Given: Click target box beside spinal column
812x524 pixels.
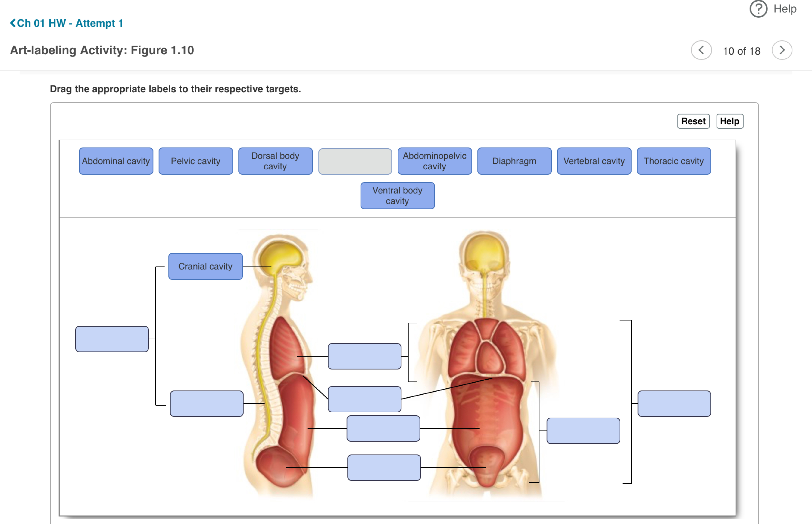Looking at the screenshot, I should (206, 404).
